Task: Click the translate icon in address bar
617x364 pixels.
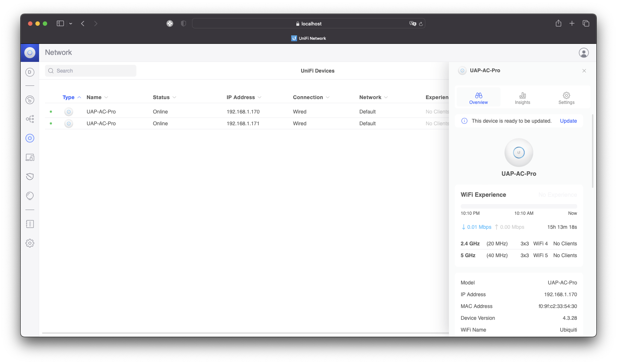Action: click(412, 24)
